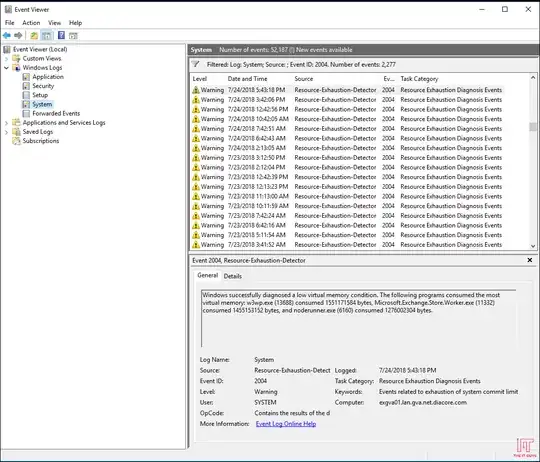Click the event list scrollbar down arrow
Viewport: 540px width, 462px height.
533,246
